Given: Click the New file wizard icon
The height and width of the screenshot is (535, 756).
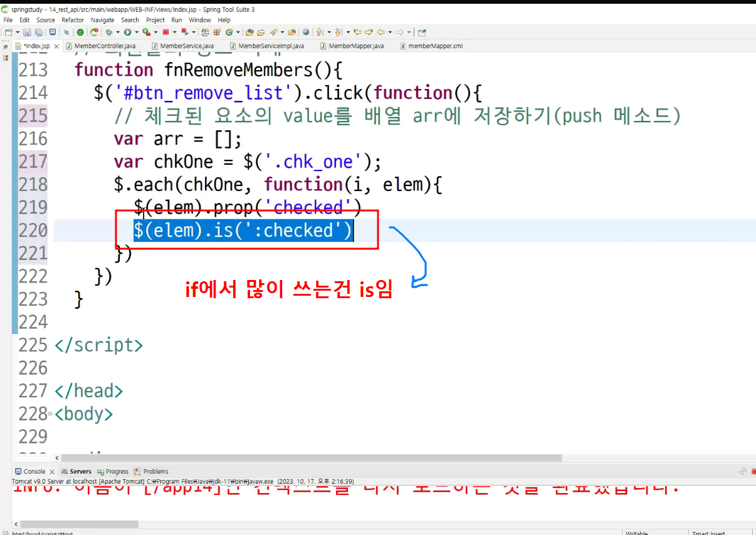Looking at the screenshot, I should tap(8, 32).
